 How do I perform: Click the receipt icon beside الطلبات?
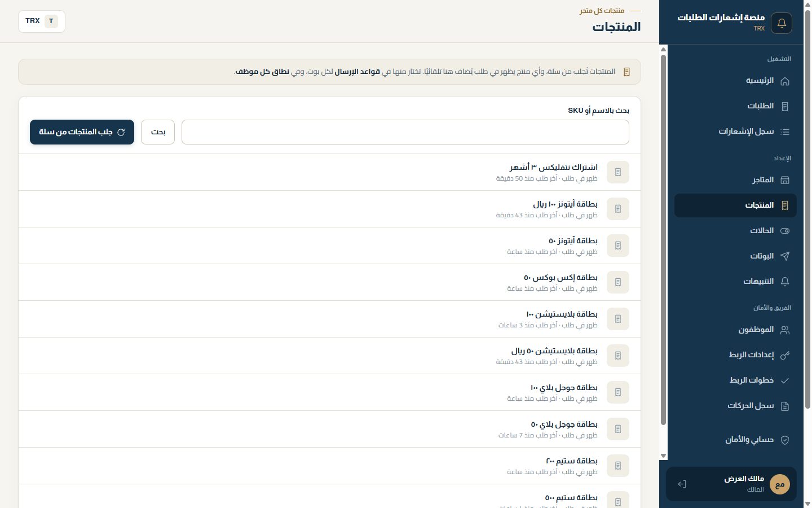(x=784, y=106)
